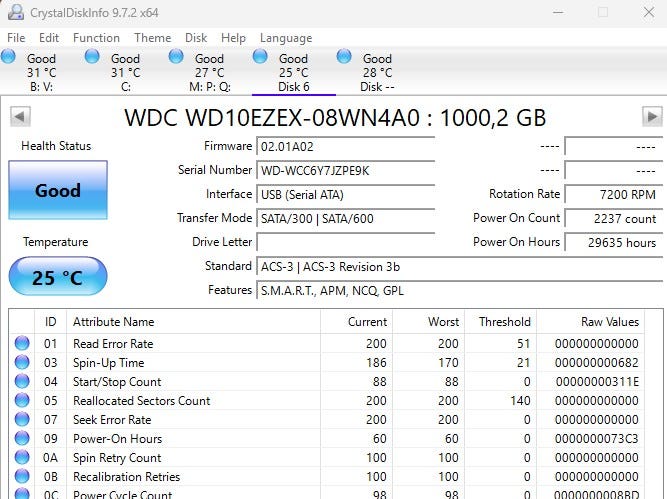Select the Recalibration Retries attribute
This screenshot has height=499, width=667.
126,476
